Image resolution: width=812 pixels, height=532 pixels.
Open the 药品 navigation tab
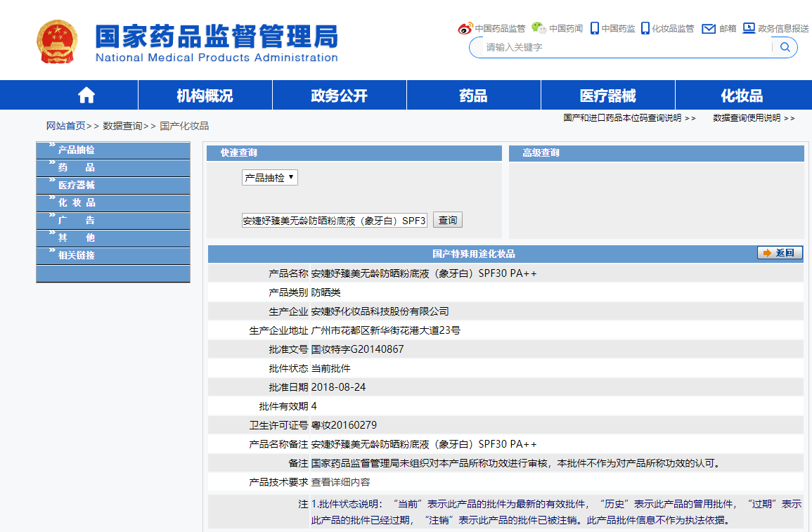473,95
